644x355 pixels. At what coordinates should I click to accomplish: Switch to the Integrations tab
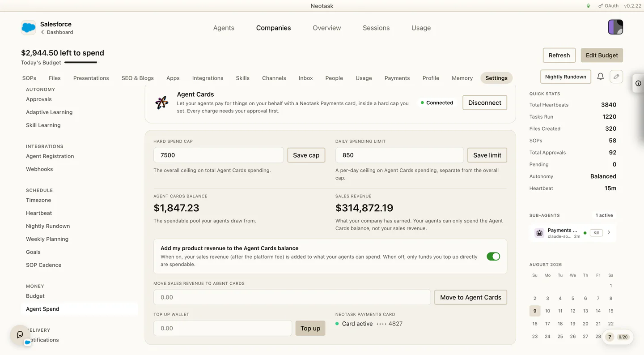coord(208,78)
